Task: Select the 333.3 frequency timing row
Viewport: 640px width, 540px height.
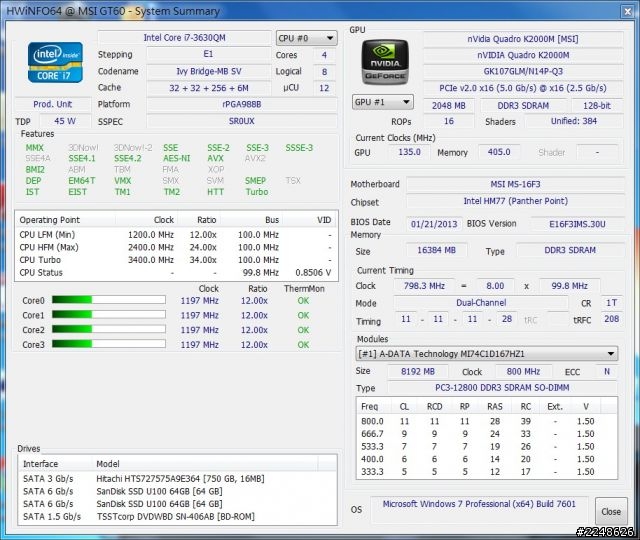Action: click(487, 472)
